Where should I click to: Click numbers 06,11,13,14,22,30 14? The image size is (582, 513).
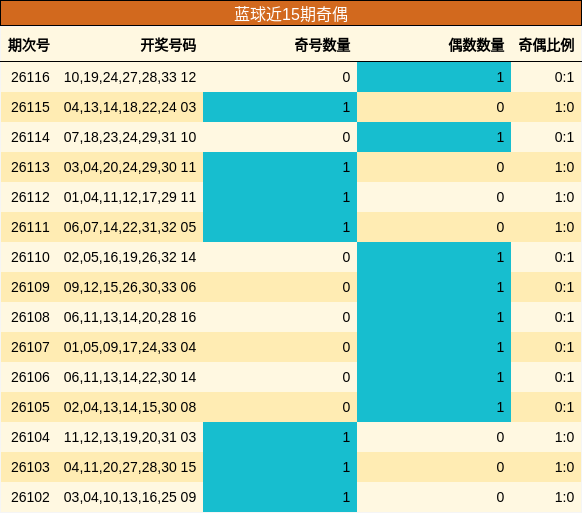click(130, 377)
